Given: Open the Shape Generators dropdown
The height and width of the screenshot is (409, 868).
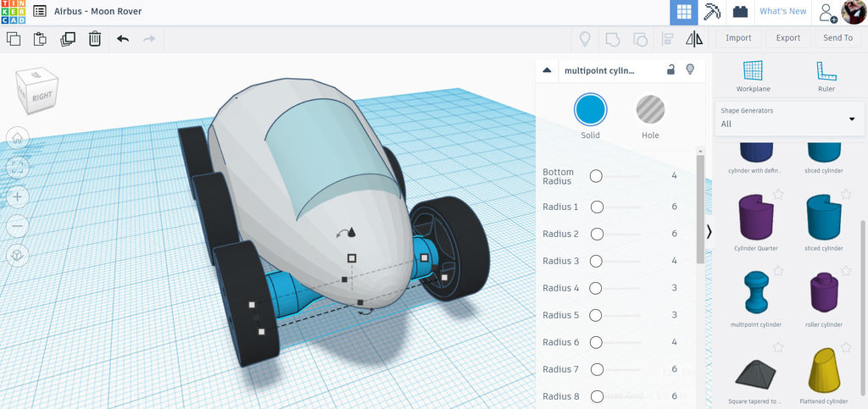Looking at the screenshot, I should point(789,119).
